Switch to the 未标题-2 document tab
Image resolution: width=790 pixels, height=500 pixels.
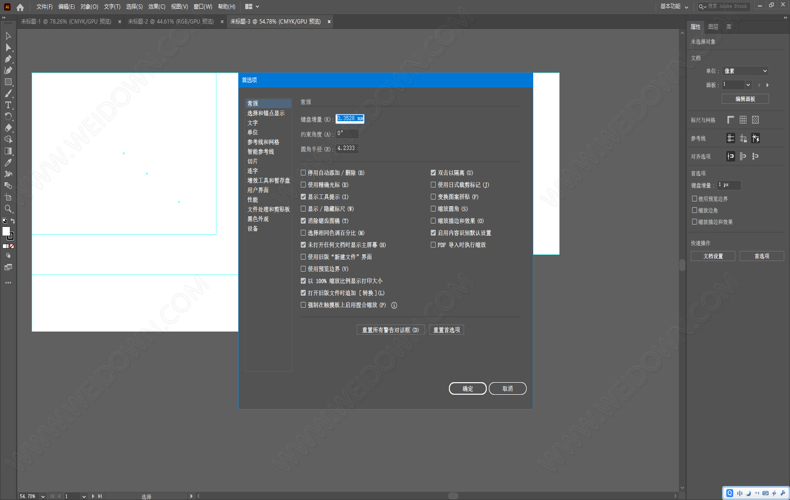(171, 22)
